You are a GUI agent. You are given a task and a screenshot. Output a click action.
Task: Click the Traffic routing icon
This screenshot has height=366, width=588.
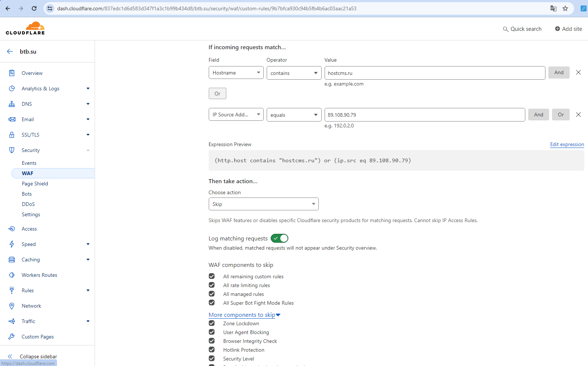pos(12,321)
